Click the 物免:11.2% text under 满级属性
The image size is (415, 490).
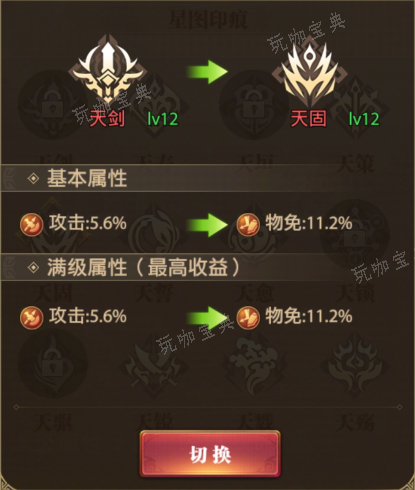(x=309, y=316)
